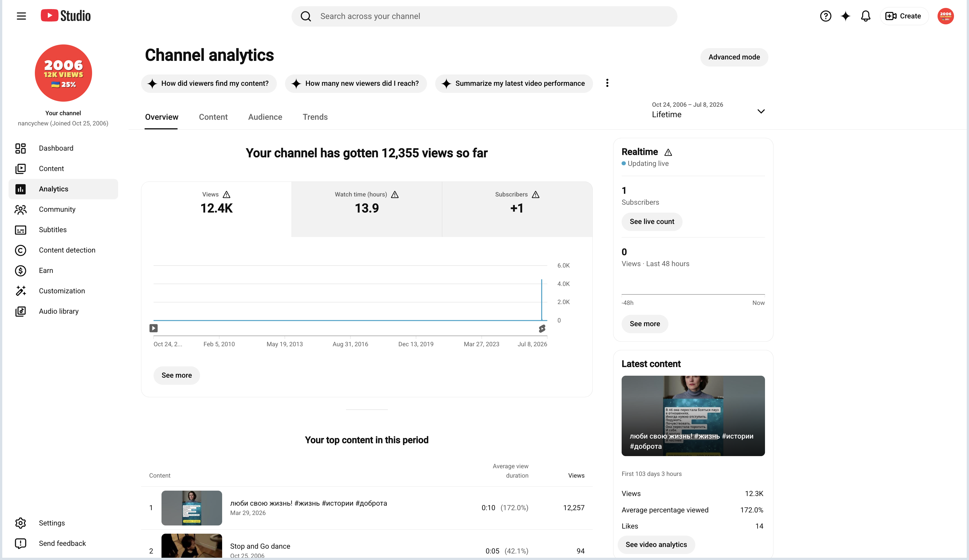
Task: Click the Earn dollar icon
Action: click(x=20, y=271)
